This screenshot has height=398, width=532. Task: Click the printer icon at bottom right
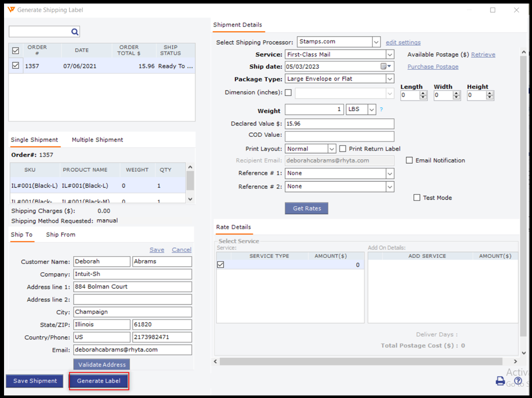[500, 381]
